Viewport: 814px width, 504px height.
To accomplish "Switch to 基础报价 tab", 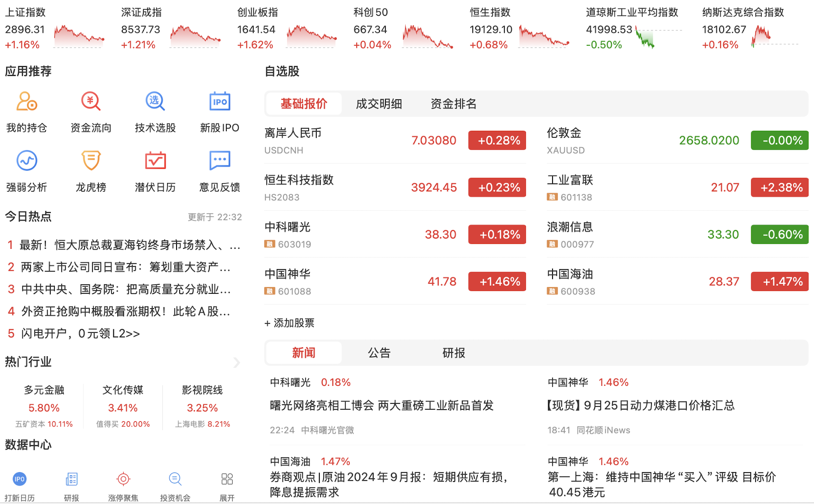I will pos(304,104).
